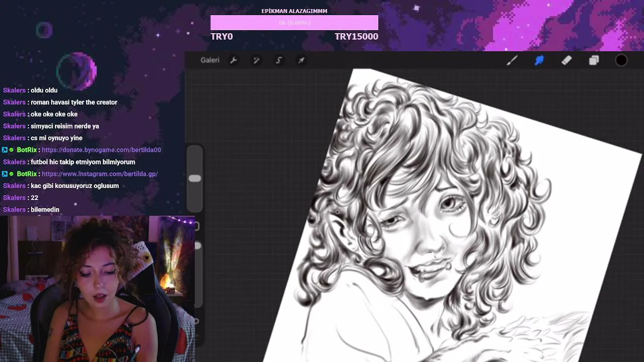The height and width of the screenshot is (362, 644).
Task: Open the Actions wrench menu
Action: [x=233, y=60]
